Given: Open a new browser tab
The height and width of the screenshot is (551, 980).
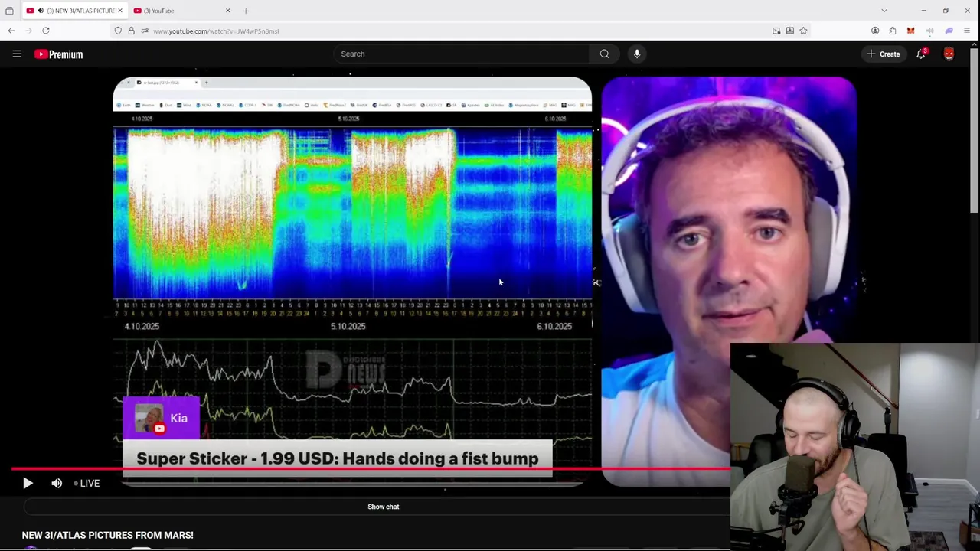Looking at the screenshot, I should coord(246,11).
